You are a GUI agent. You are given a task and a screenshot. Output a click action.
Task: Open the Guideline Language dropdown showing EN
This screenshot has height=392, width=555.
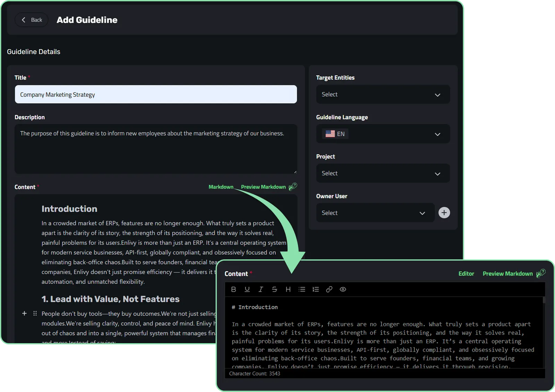click(383, 134)
